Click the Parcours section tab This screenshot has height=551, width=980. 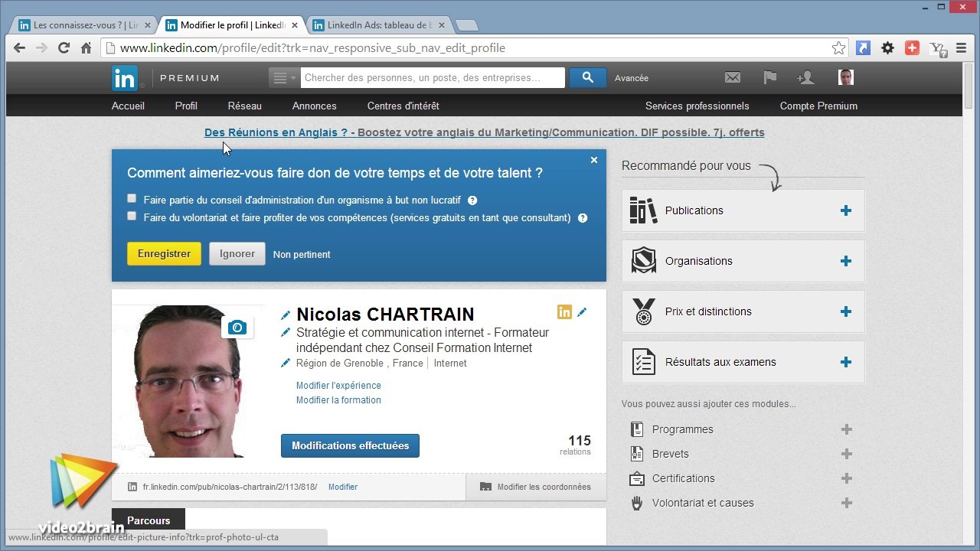(149, 520)
